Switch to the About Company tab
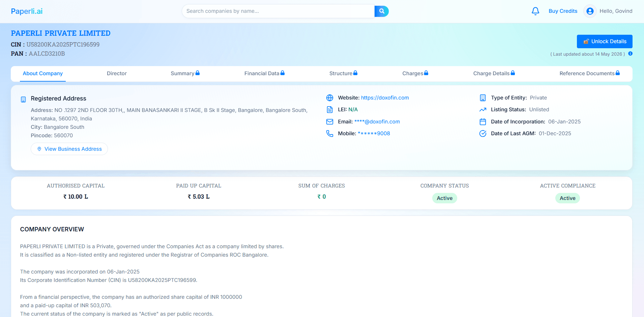644x317 pixels. [x=43, y=74]
